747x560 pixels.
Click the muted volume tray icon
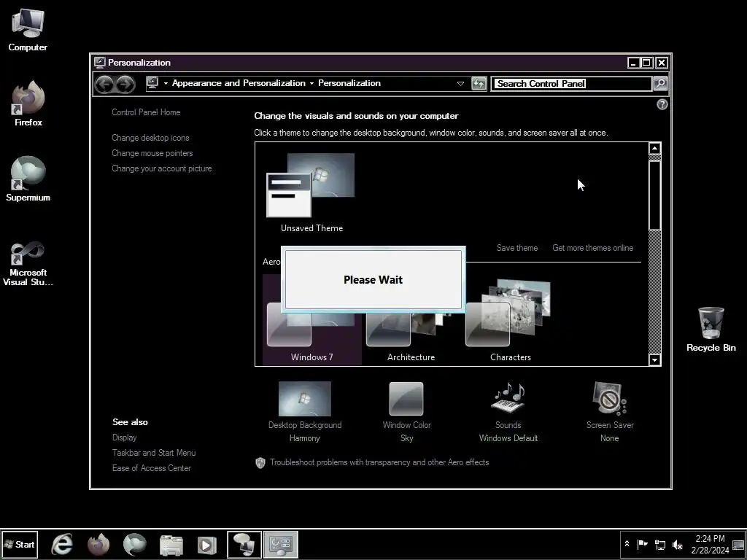point(677,544)
